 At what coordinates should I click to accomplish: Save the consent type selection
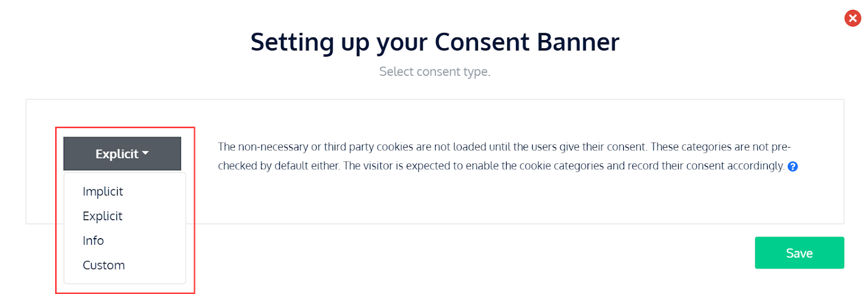point(799,253)
